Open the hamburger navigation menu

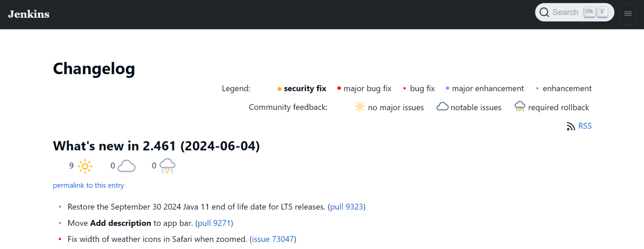pyautogui.click(x=628, y=14)
